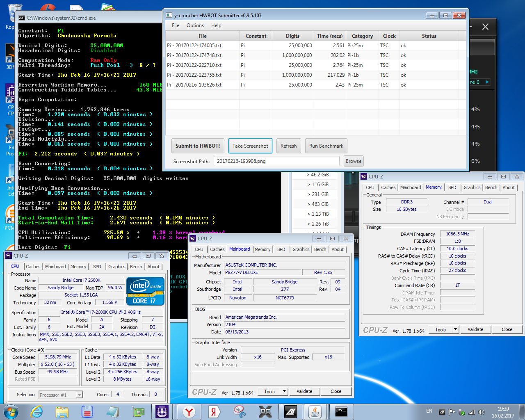Image resolution: width=525 pixels, height=420 pixels.
Task: Click into the Screenshot Path field
Action: pyautogui.click(x=276, y=161)
